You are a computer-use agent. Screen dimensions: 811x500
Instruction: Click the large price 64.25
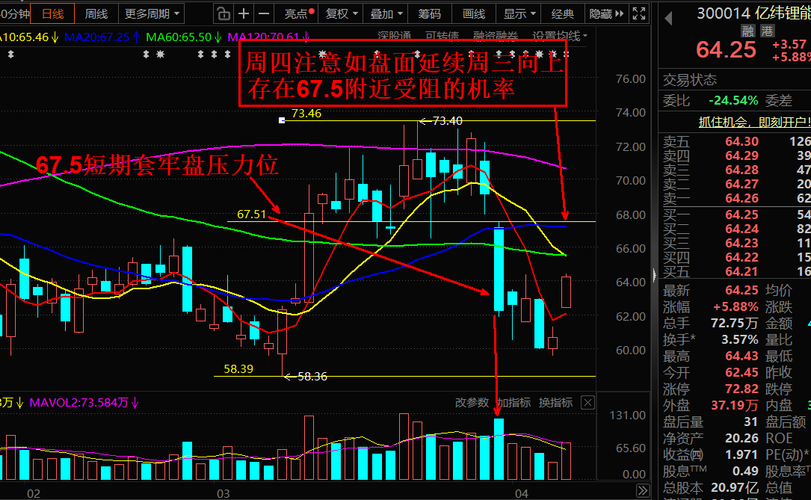coord(726,50)
